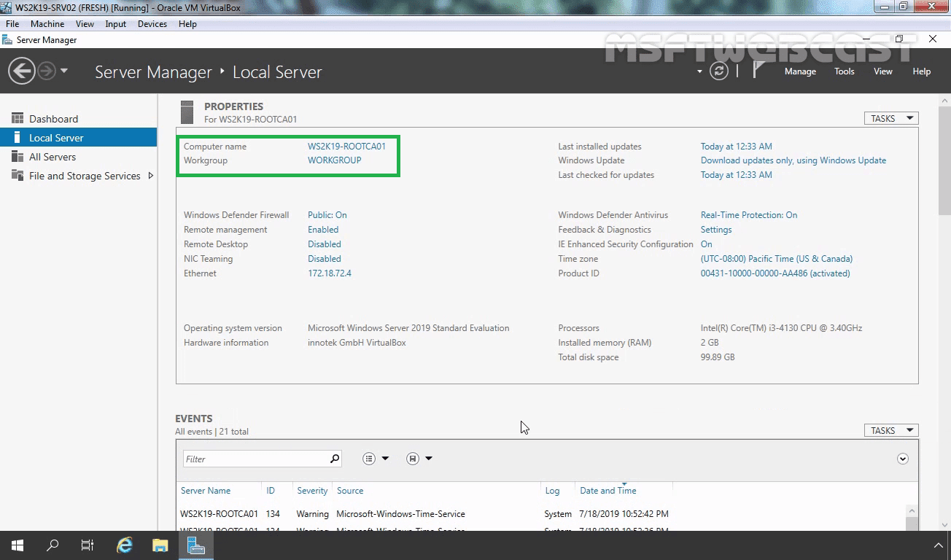
Task: Open VirtualBox View menu
Action: coord(85,24)
